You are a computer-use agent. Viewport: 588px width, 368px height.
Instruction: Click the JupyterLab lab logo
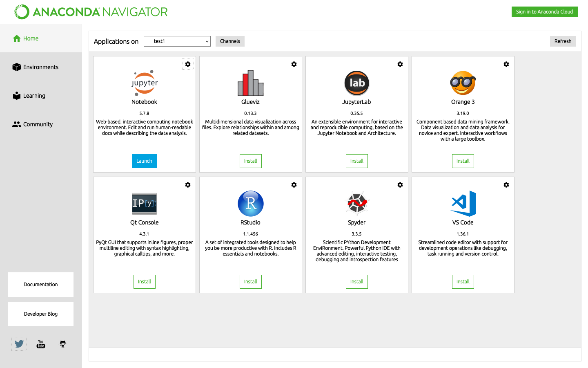[357, 83]
